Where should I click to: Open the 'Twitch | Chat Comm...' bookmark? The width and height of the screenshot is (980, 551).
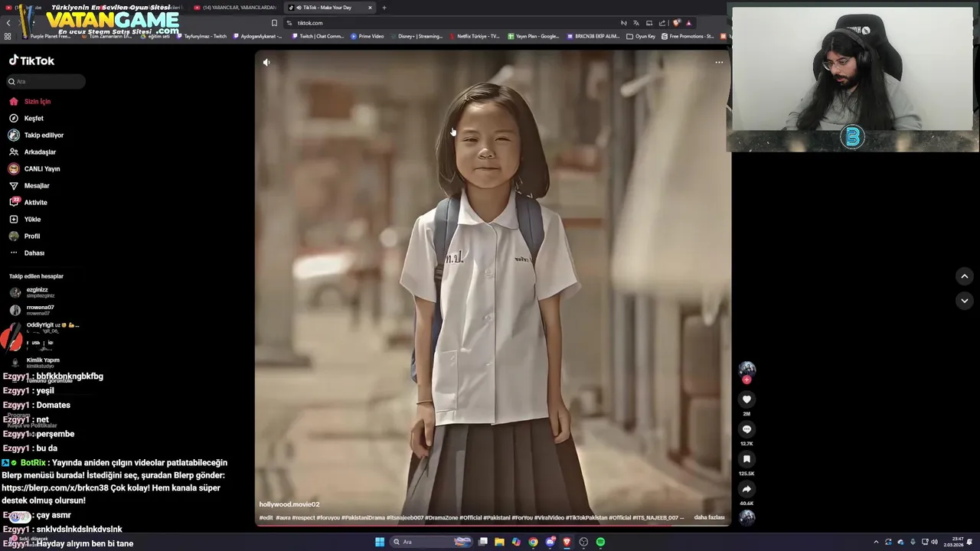tap(318, 36)
